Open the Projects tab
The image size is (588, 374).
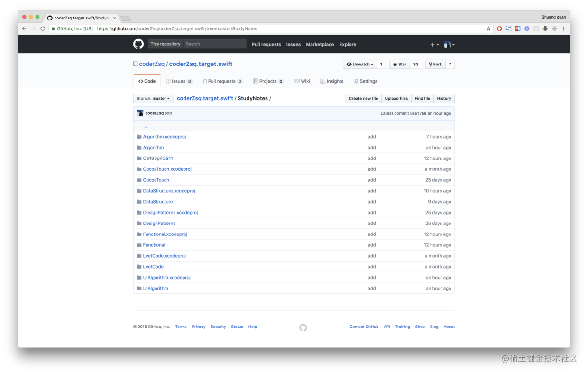(x=268, y=81)
